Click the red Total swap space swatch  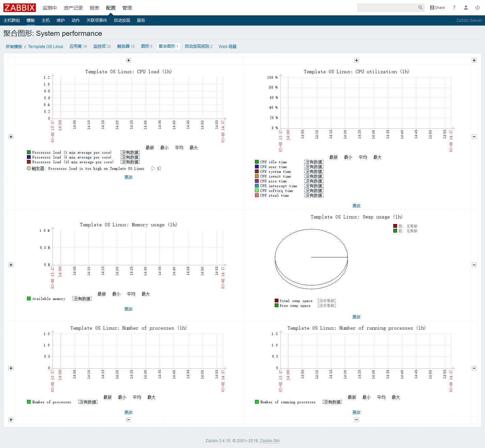(x=276, y=301)
